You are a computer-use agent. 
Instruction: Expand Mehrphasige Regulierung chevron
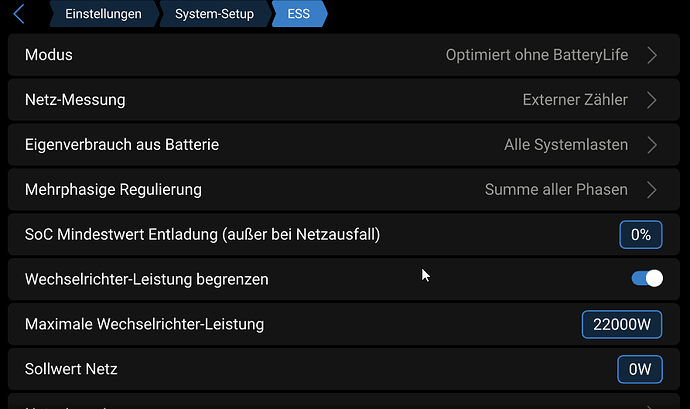pyautogui.click(x=652, y=190)
